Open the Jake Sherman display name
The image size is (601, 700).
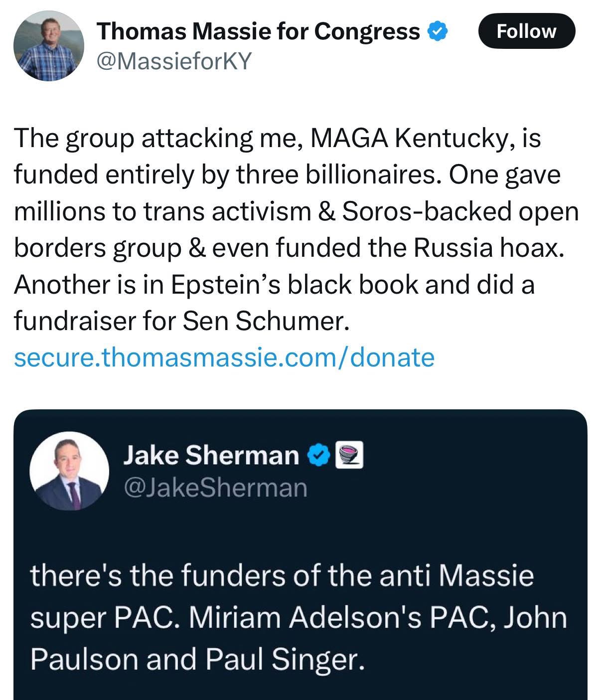pos(211,455)
